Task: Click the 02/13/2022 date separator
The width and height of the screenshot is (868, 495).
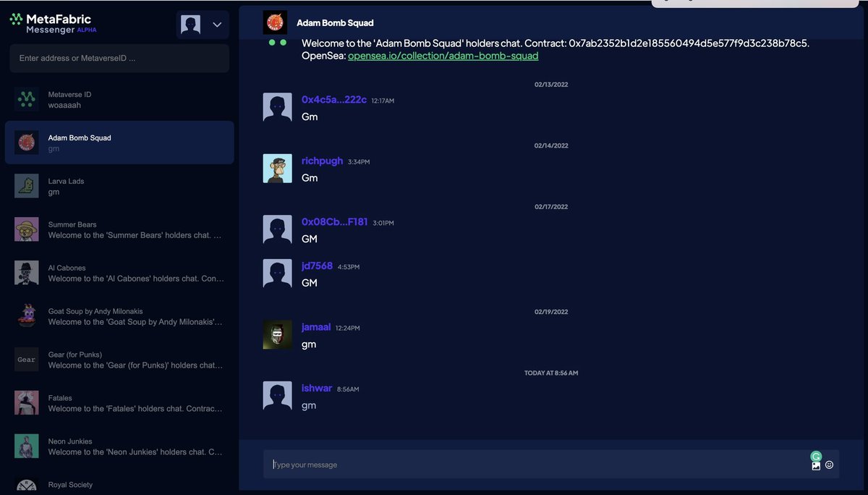Action: click(551, 85)
